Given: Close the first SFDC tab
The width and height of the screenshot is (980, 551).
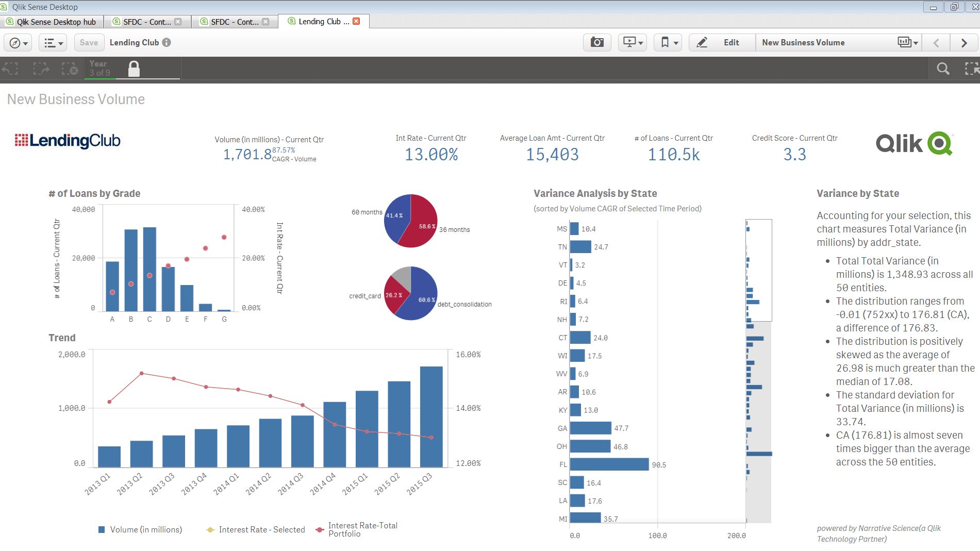Looking at the screenshot, I should pyautogui.click(x=178, y=22).
